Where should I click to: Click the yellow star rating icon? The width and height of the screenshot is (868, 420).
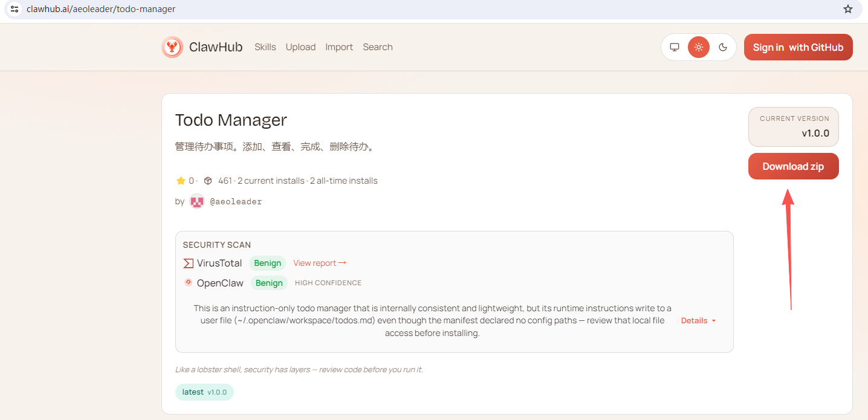[181, 181]
